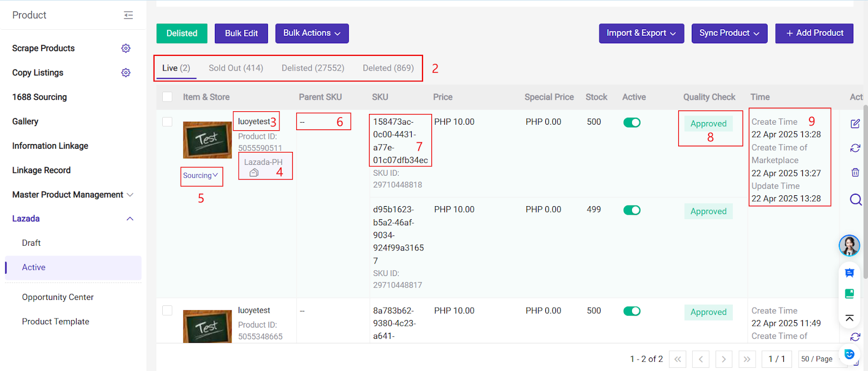This screenshot has height=371, width=868.
Task: Collapse the Product sidebar menu icon
Action: (128, 15)
